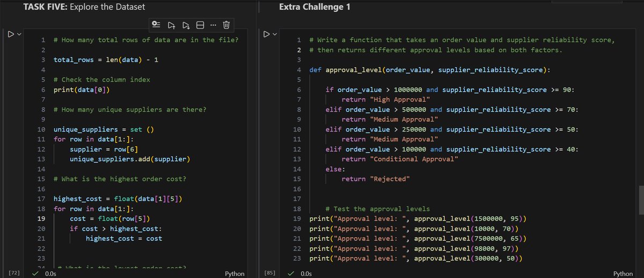Click the 'supplier = row[6]' line
Viewport: 644px width, 278px height.
[x=104, y=149]
